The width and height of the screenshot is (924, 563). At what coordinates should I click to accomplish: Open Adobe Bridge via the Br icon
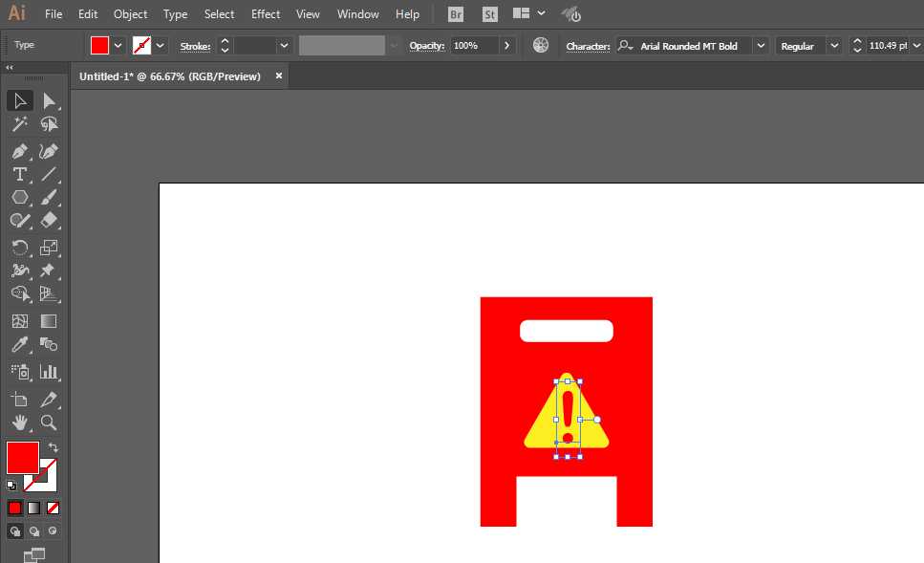(x=457, y=14)
